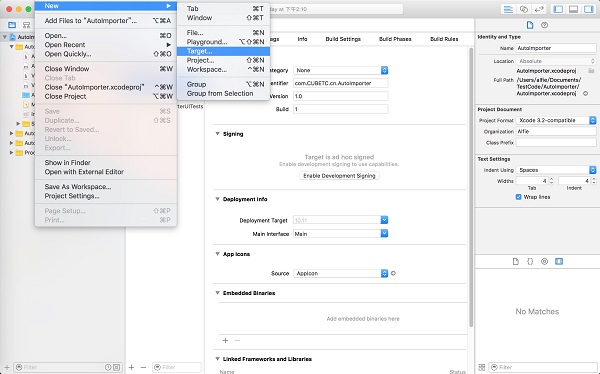The height and width of the screenshot is (374, 600).
Task: Click the Organization text field
Action: click(556, 131)
